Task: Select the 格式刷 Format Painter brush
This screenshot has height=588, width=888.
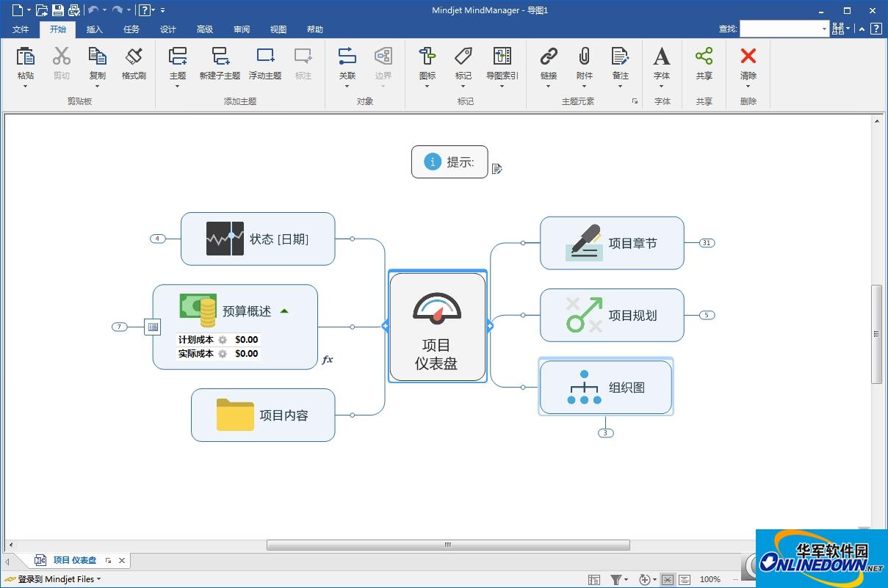Action: coord(134,57)
